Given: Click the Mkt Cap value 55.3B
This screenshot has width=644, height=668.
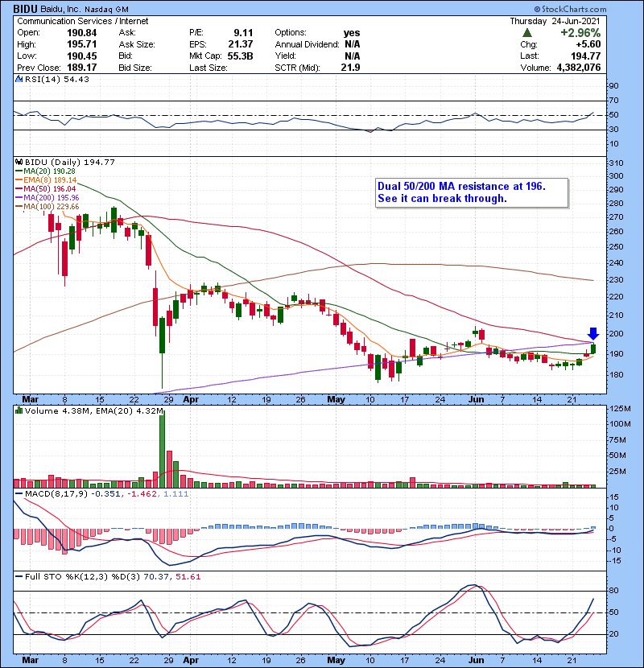Looking at the screenshot, I should pos(241,56).
